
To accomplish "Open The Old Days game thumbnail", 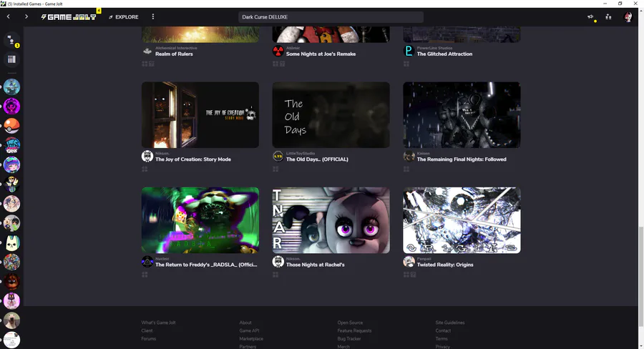I will click(x=331, y=115).
